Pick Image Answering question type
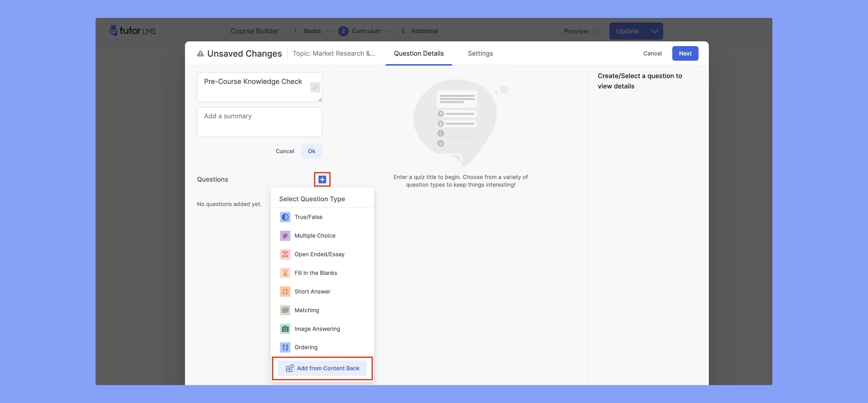The image size is (868, 403). pos(322,329)
